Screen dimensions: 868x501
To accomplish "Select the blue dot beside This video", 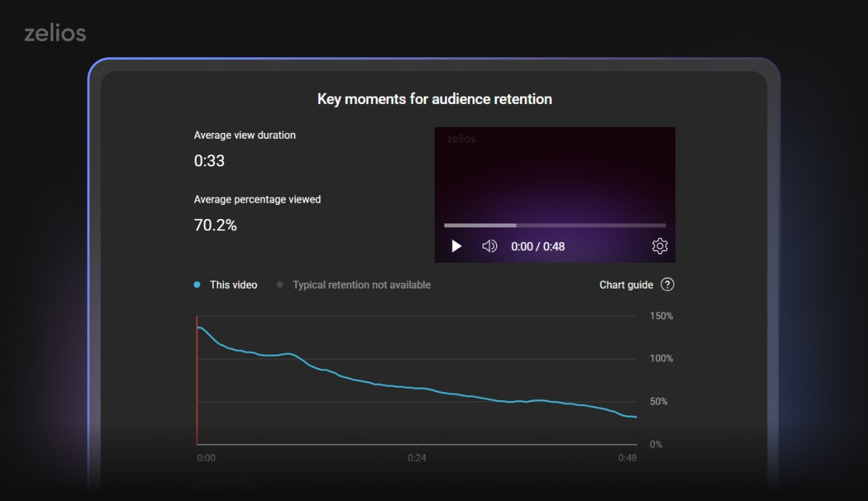I will click(197, 284).
